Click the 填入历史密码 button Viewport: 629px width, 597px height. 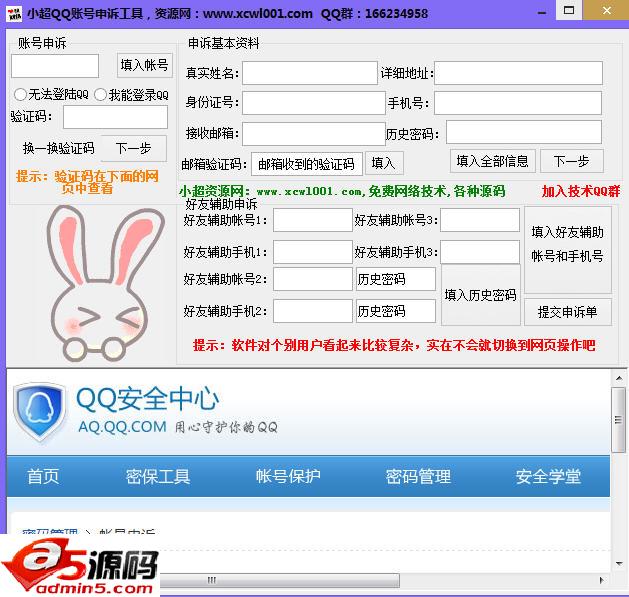pyautogui.click(x=481, y=295)
